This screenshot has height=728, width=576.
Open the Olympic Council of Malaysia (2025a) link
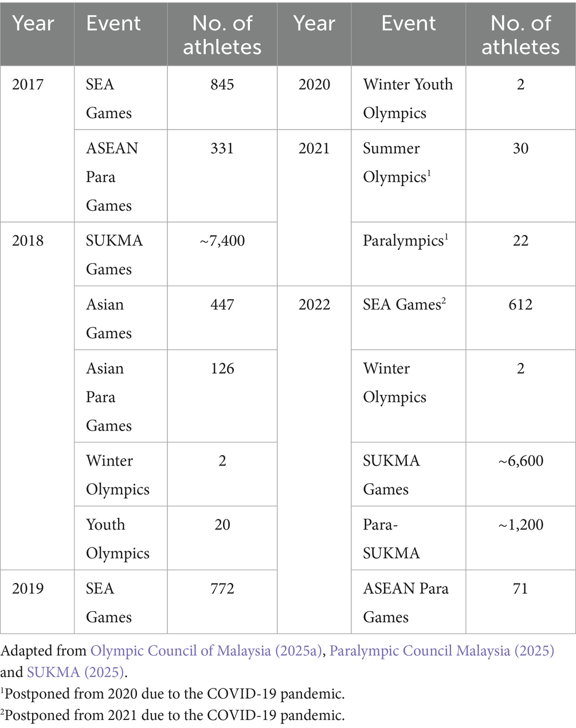[206, 651]
